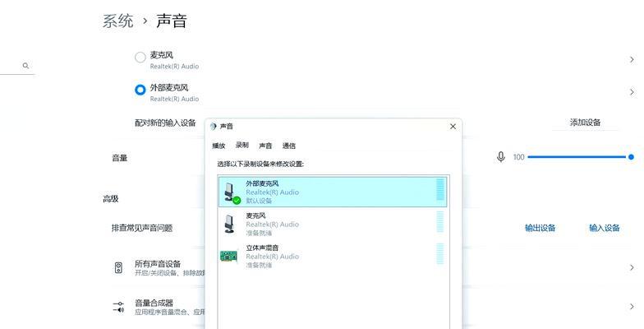This screenshot has height=329, width=644.
Task: Click the 选择以下录制设备来修改设置 instruction text
Action: tap(260, 164)
